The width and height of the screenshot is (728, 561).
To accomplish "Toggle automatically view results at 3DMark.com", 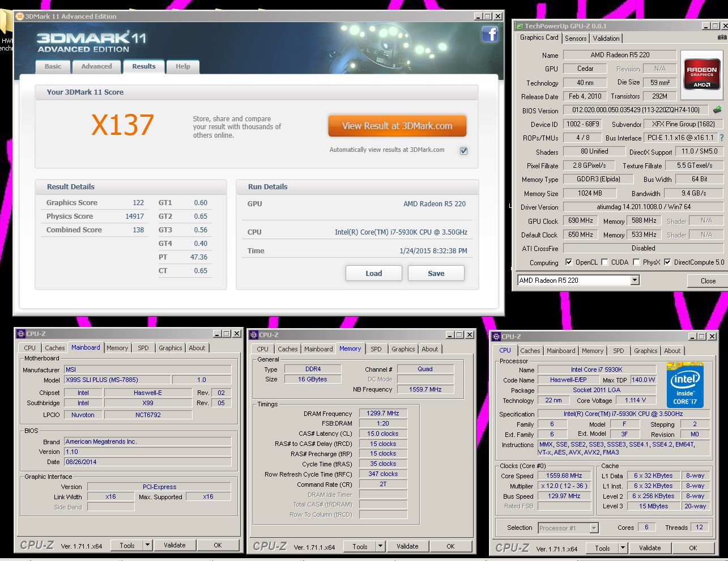I will (463, 151).
